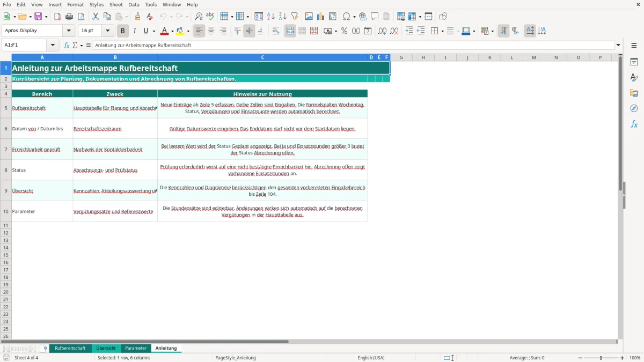Open sidebar Navigator compass icon
This screenshot has height=362, width=644.
pos(634,108)
